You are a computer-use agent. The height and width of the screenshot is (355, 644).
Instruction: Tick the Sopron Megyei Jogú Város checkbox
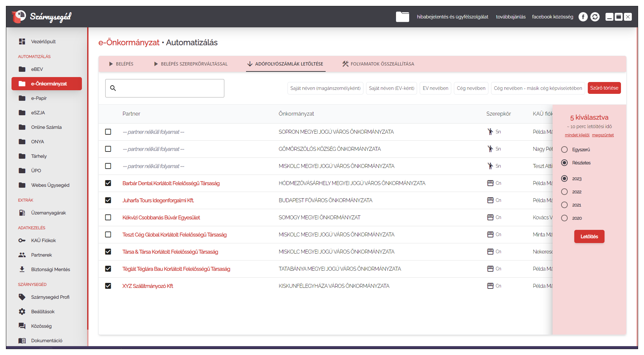pyautogui.click(x=108, y=132)
